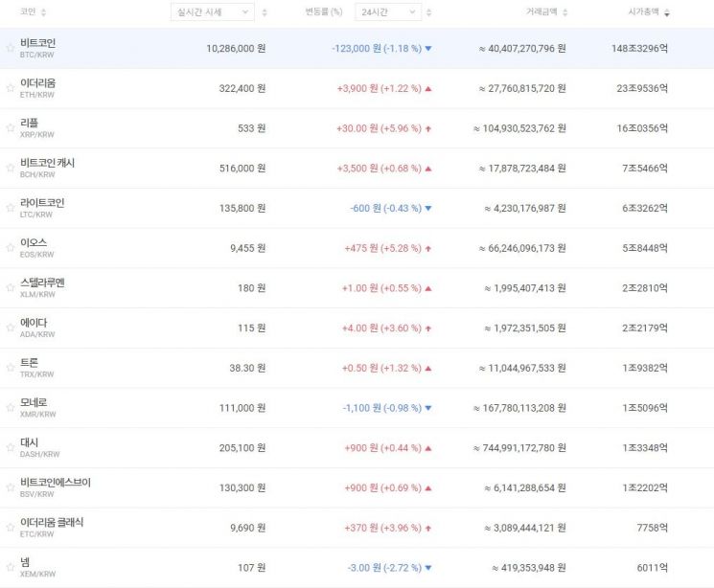Select the price 533 원

tap(252, 128)
